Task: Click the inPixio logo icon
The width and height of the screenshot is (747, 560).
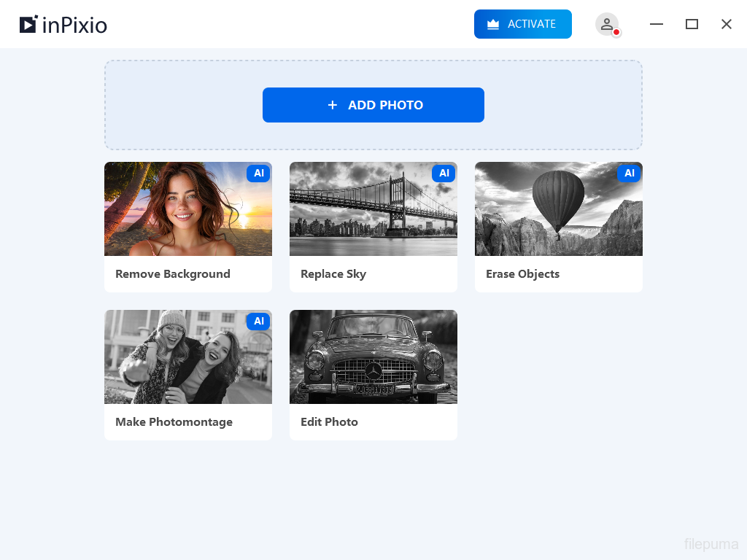Action: point(28,25)
